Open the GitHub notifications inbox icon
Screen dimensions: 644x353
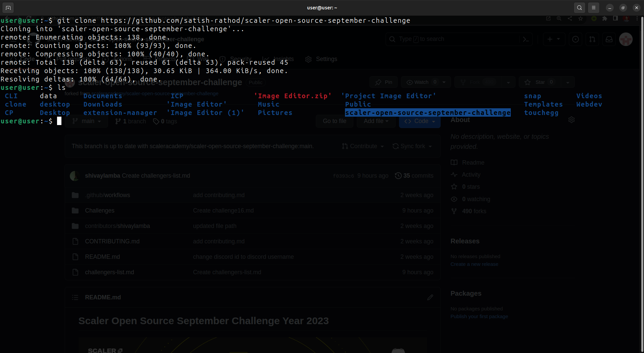point(609,39)
